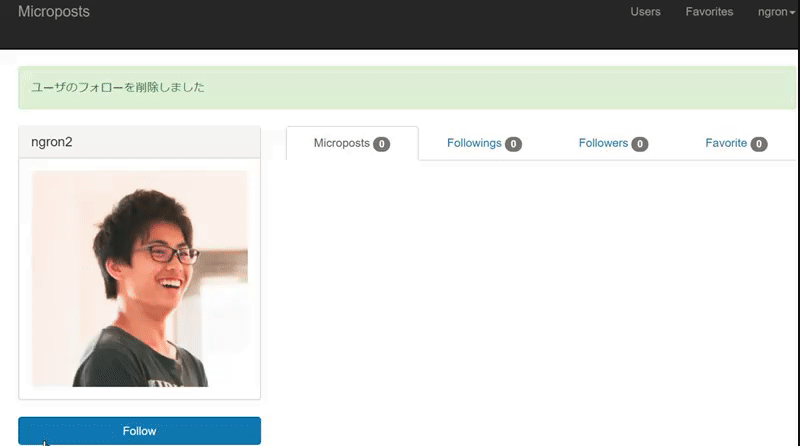
Task: Expand the ngron account dropdown
Action: tap(776, 12)
